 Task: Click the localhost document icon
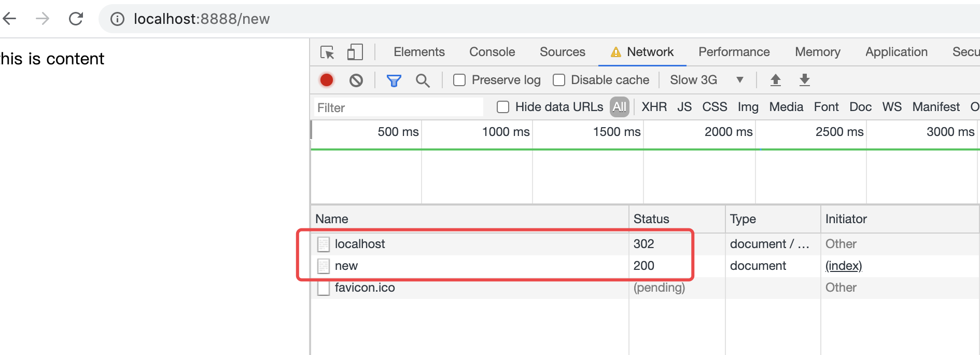pyautogui.click(x=324, y=244)
